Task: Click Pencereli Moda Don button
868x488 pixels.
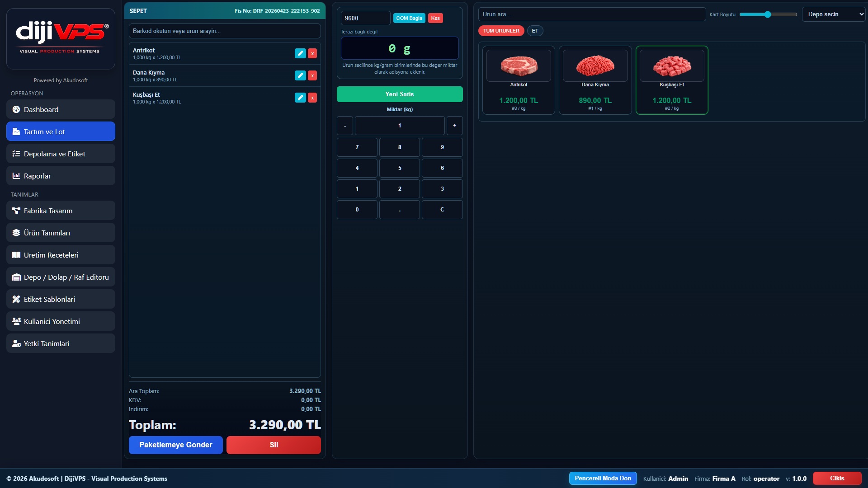Action: (603, 478)
